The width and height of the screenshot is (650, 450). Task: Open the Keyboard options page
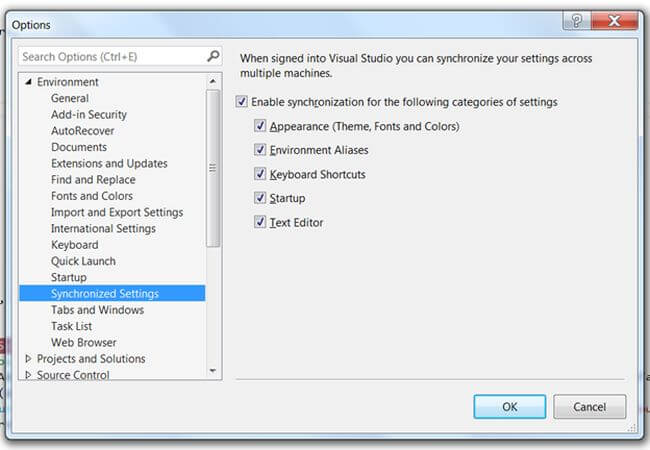point(74,245)
